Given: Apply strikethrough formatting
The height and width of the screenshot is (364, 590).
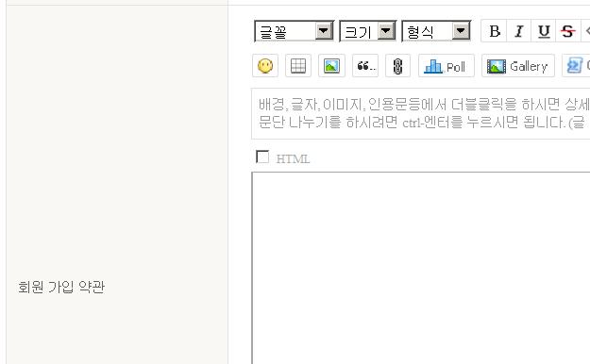Looking at the screenshot, I should (567, 31).
